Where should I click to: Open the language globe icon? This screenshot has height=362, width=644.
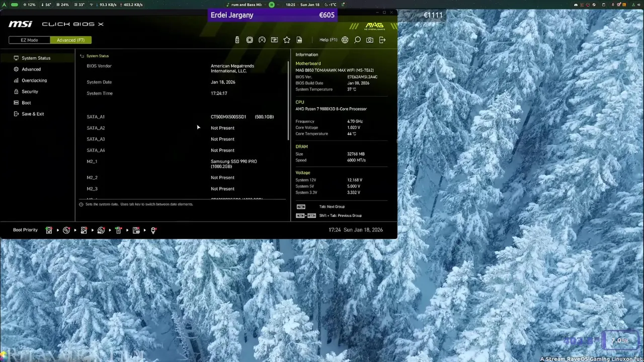click(x=345, y=40)
